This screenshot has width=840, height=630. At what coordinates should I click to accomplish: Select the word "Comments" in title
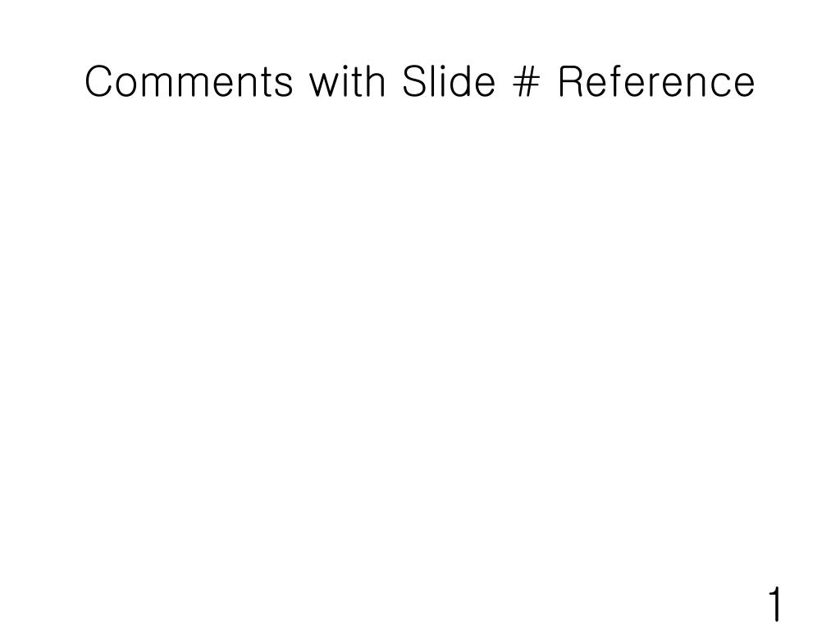pos(189,81)
